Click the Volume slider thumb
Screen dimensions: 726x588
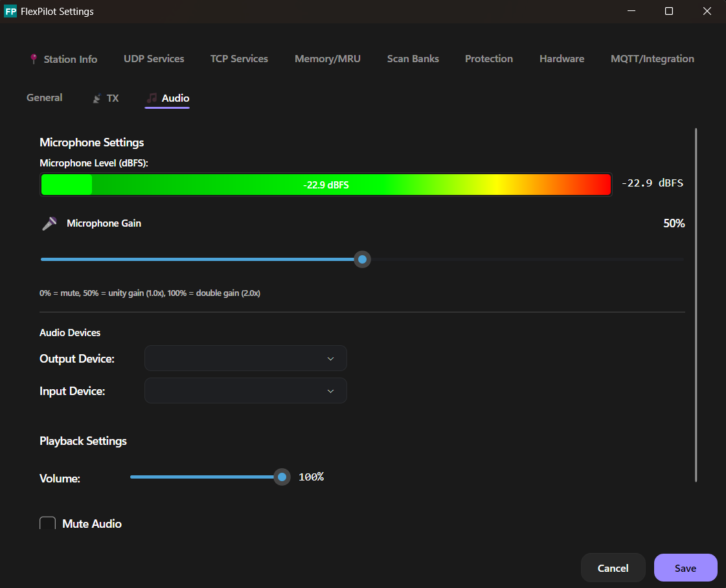tap(282, 477)
